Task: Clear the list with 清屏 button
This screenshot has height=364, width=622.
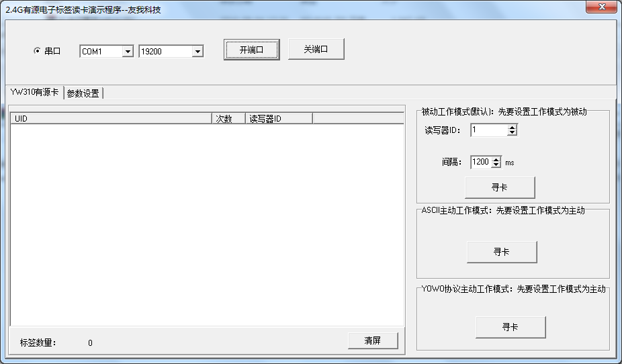Action: [373, 340]
